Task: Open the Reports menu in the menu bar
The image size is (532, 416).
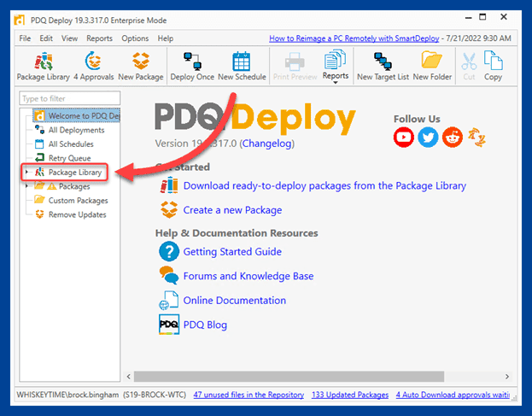Action: [x=99, y=38]
